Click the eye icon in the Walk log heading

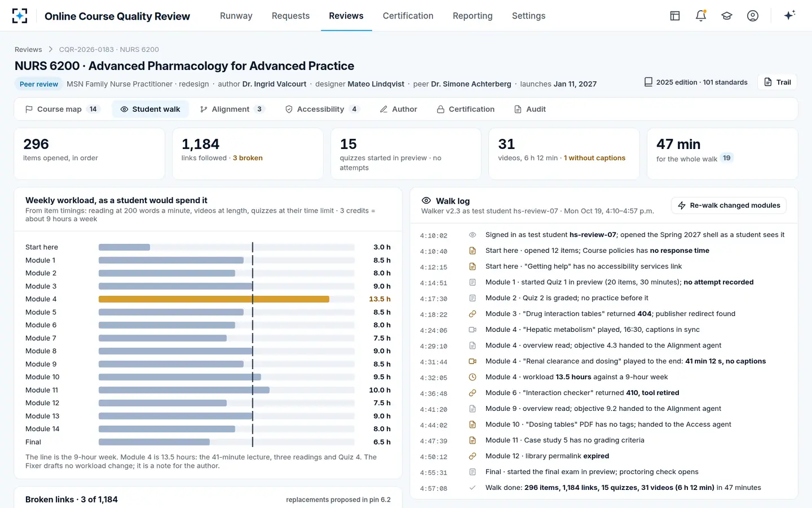click(426, 200)
